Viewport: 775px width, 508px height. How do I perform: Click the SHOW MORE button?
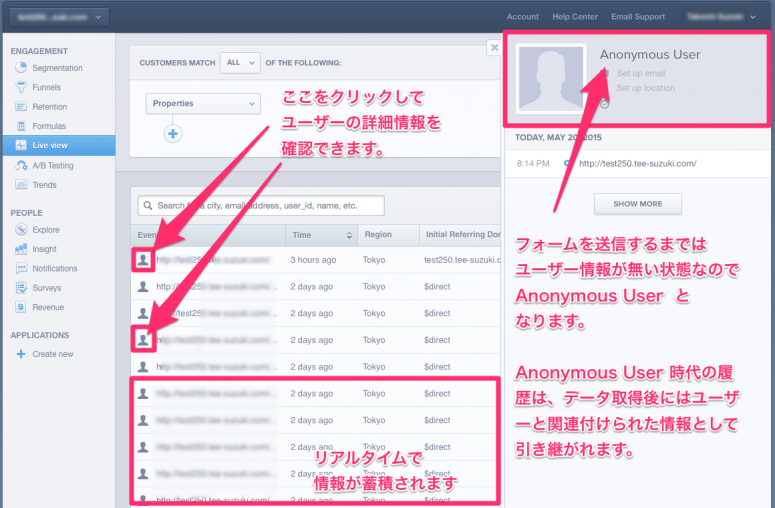(637, 203)
